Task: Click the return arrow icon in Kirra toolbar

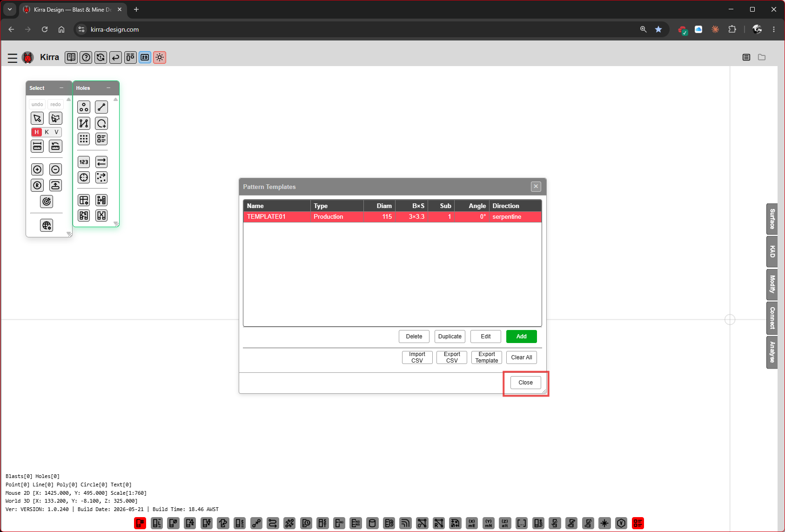Action: click(x=116, y=57)
